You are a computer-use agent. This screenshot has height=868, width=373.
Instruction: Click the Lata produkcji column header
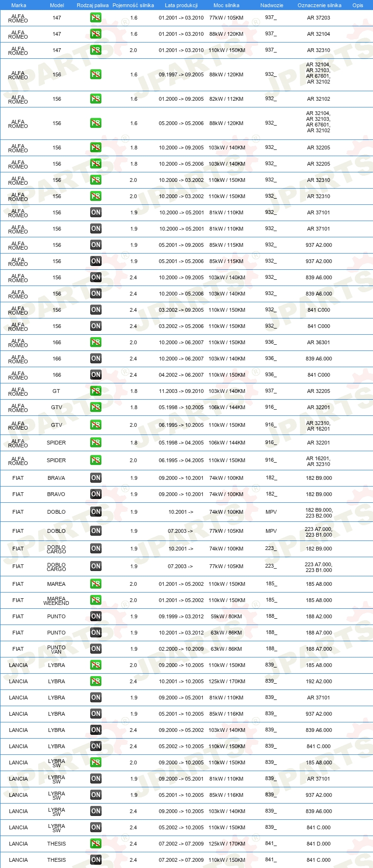181,5
